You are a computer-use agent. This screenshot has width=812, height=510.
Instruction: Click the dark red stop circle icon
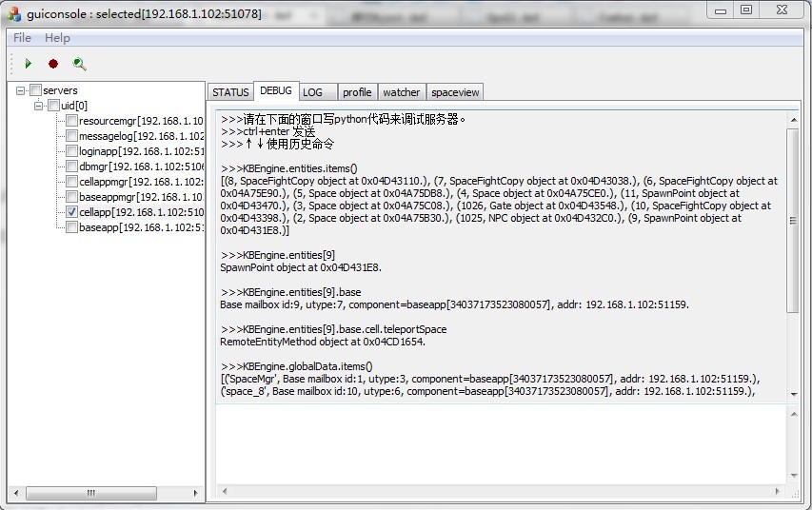click(53, 64)
